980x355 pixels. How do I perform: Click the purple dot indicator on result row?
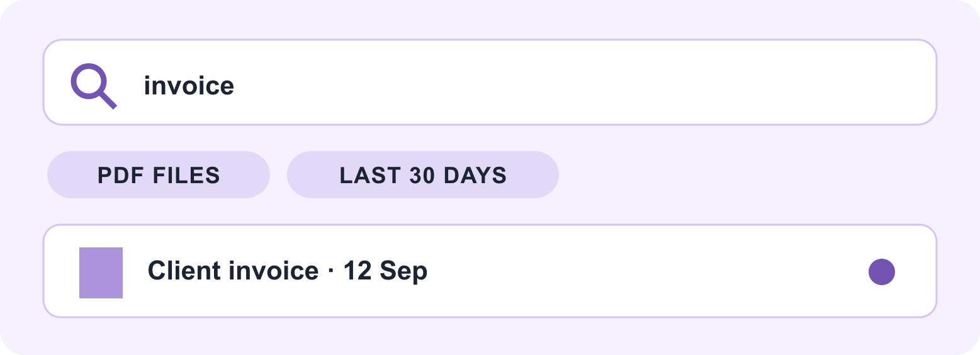(x=882, y=272)
